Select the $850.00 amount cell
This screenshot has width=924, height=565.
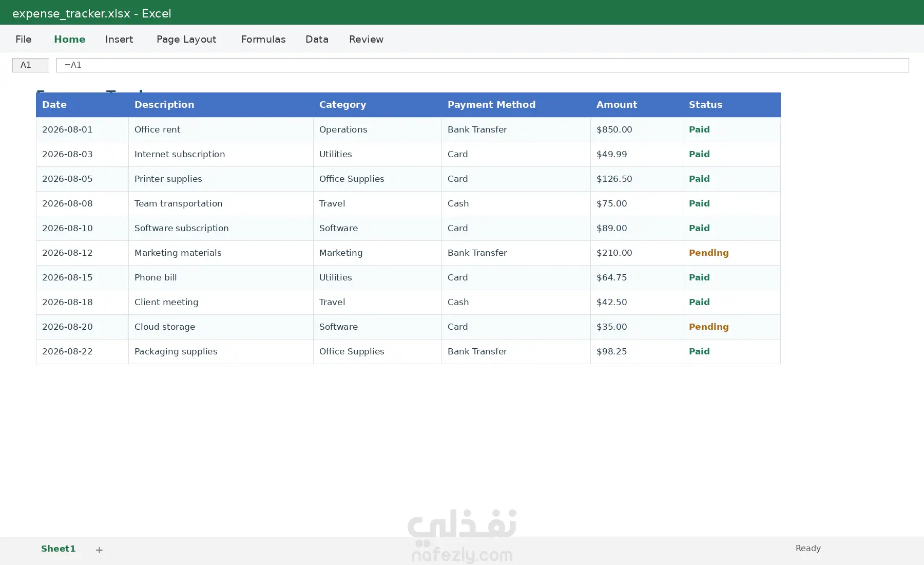tap(637, 129)
